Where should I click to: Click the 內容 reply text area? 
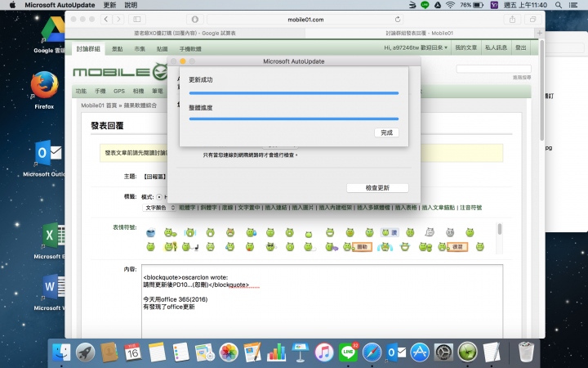point(322,302)
